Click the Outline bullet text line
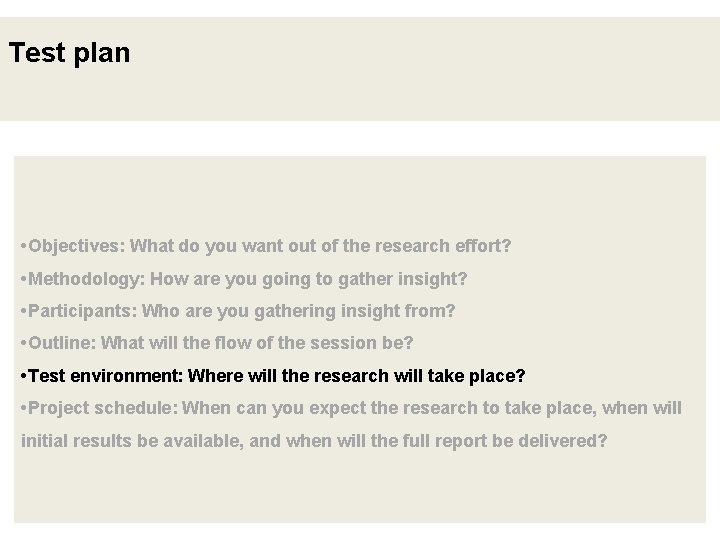Viewport: 720px width, 540px height. tap(215, 343)
